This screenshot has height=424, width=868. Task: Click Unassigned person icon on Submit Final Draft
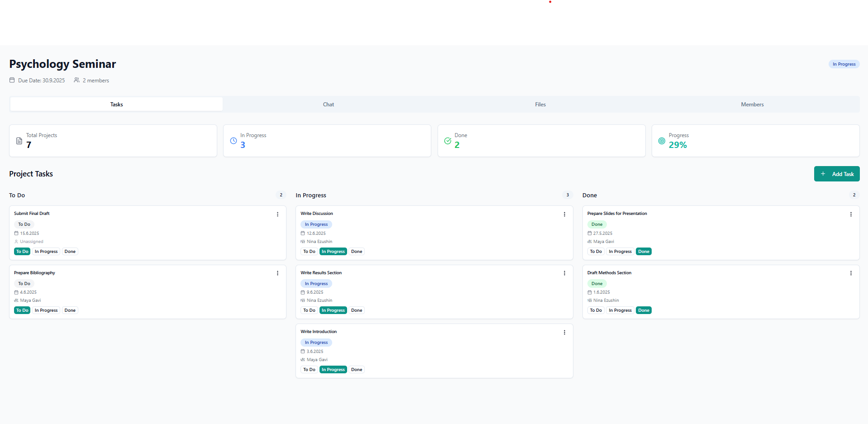(x=16, y=242)
